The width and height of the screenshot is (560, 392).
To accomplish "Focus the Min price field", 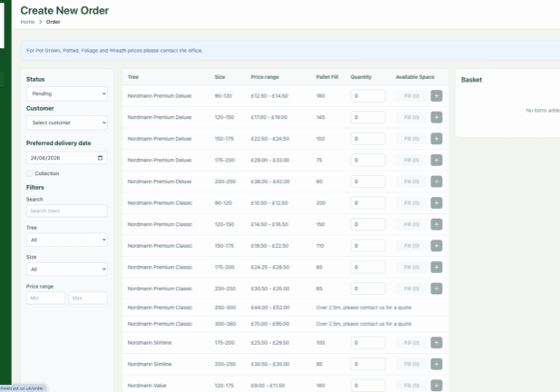I will pos(45,298).
